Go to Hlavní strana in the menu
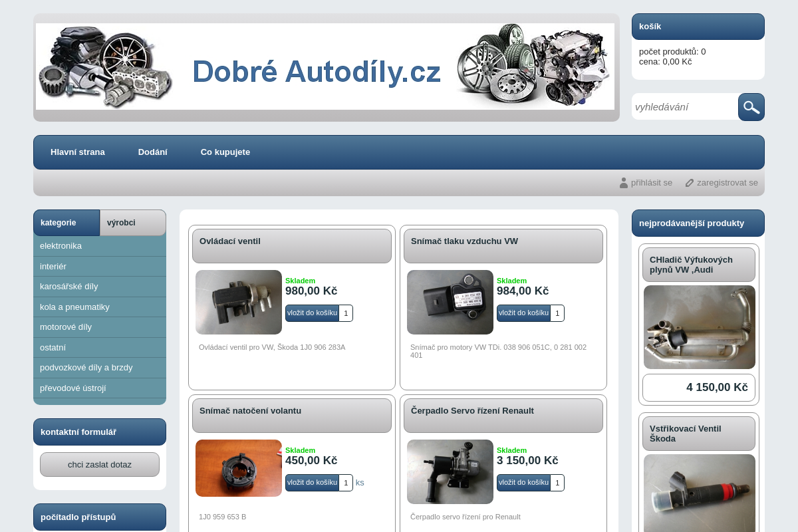The height and width of the screenshot is (532, 798). 78,152
